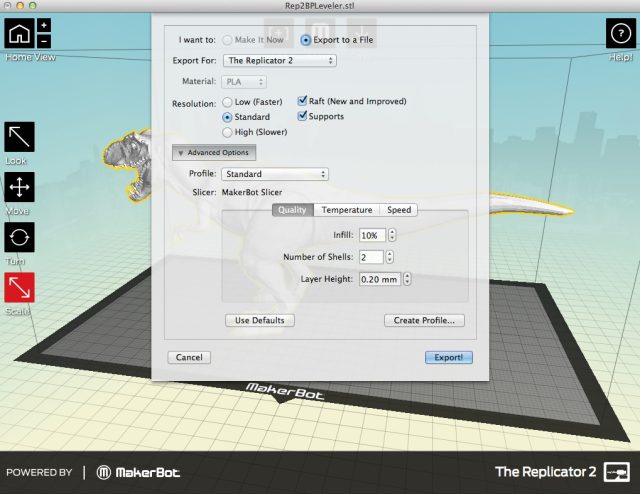Switch to the Temperature tab
Image resolution: width=640 pixels, height=494 pixels.
pos(347,210)
